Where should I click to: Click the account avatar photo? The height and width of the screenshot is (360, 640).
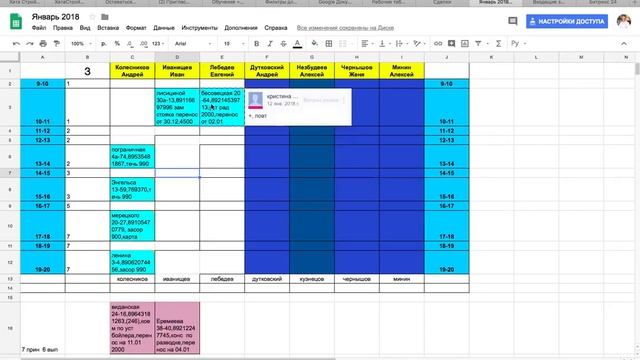coord(624,21)
